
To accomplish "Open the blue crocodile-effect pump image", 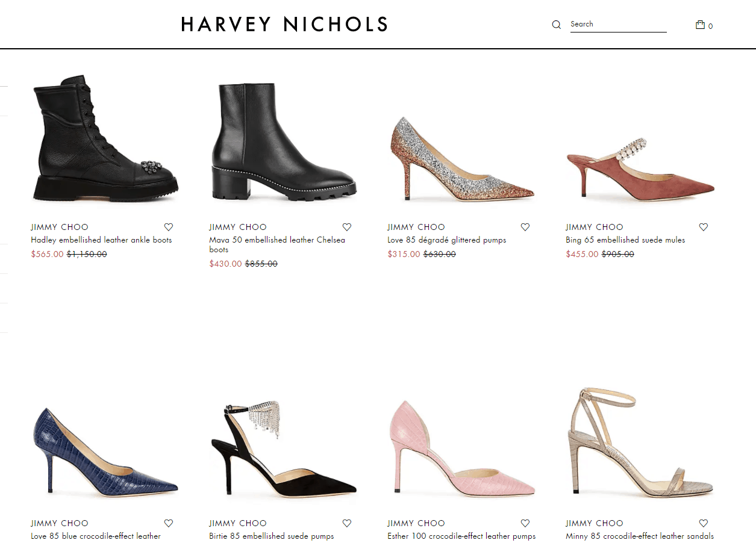I will [105, 451].
